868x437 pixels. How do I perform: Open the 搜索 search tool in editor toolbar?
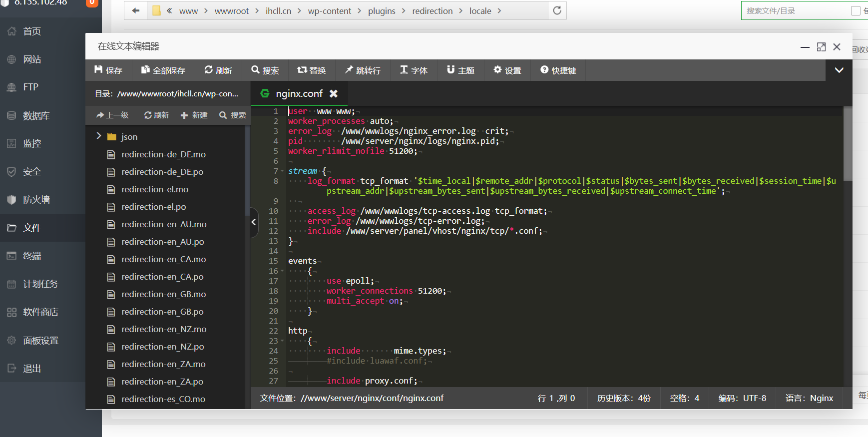[265, 70]
